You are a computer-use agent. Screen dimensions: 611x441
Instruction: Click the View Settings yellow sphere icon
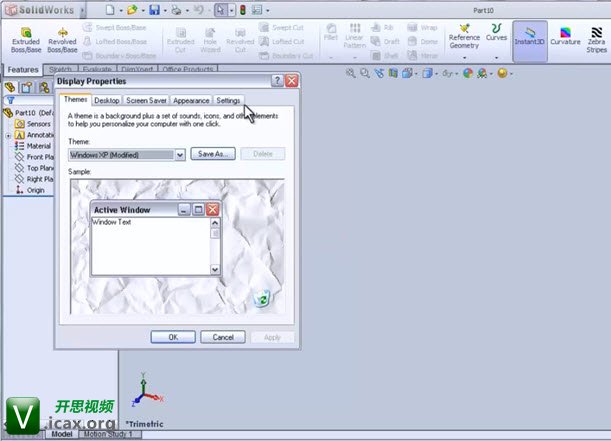point(502,73)
